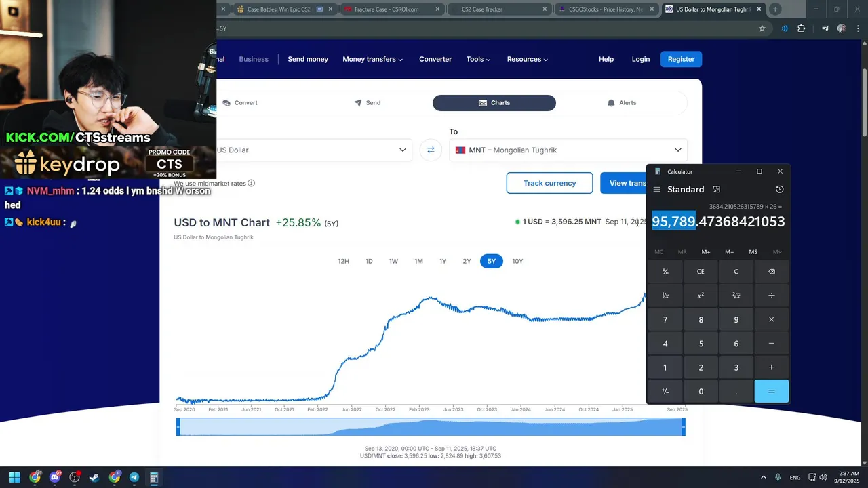The width and height of the screenshot is (868, 488).
Task: Open the Converter nav link
Action: (x=435, y=59)
